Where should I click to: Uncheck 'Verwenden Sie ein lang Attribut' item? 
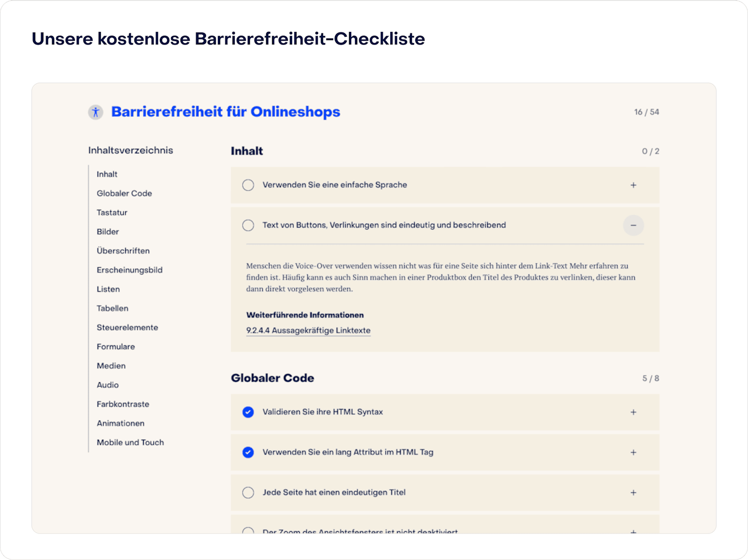(x=248, y=452)
